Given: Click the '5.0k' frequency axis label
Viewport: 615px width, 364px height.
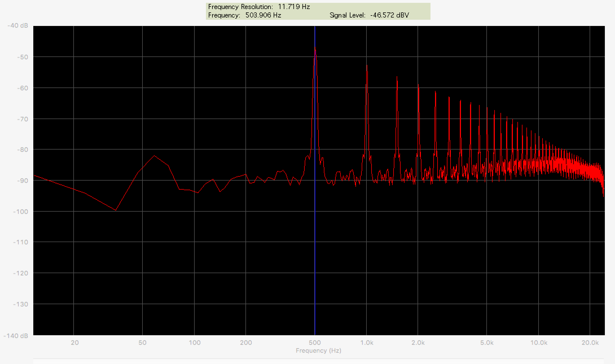Looking at the screenshot, I should pos(487,343).
